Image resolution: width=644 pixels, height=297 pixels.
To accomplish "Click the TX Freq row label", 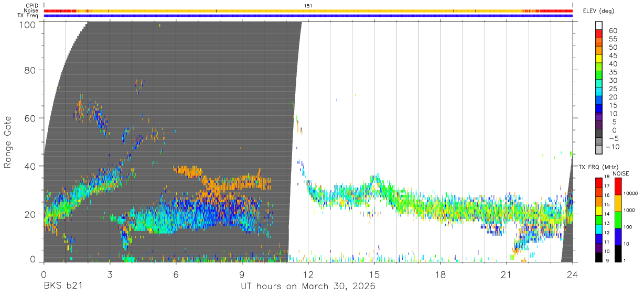I will coord(28,16).
